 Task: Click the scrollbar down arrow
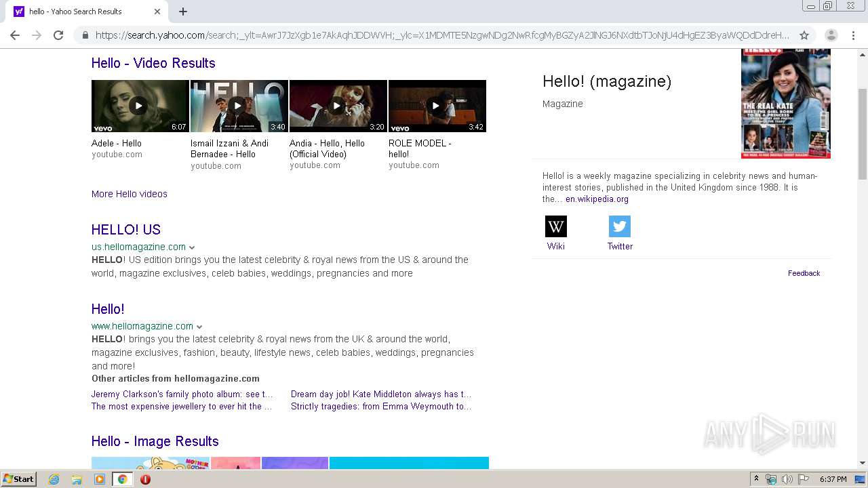click(863, 463)
